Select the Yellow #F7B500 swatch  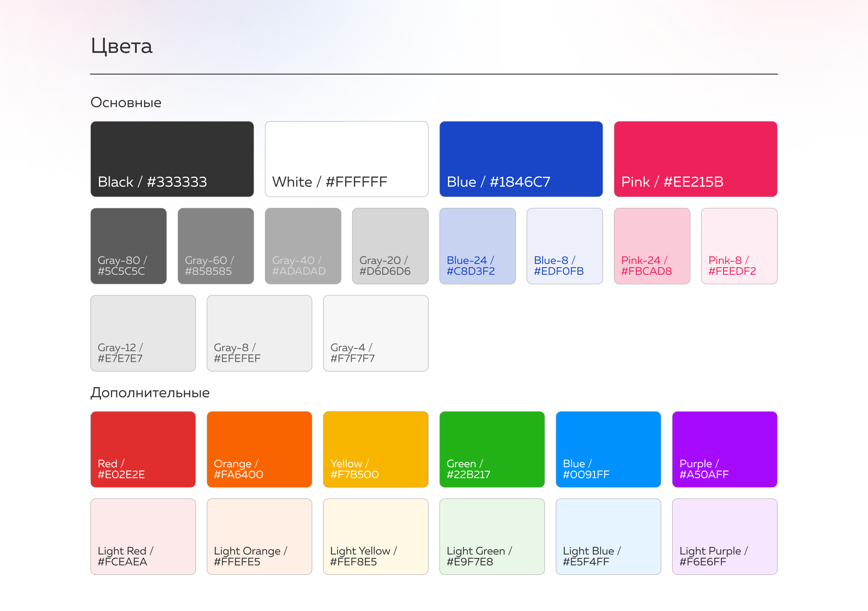[x=376, y=449]
